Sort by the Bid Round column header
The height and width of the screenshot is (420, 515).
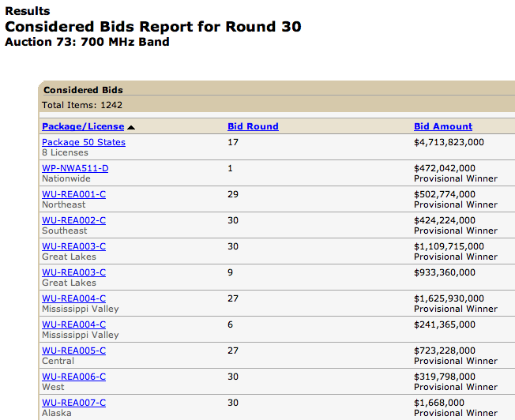(x=253, y=126)
